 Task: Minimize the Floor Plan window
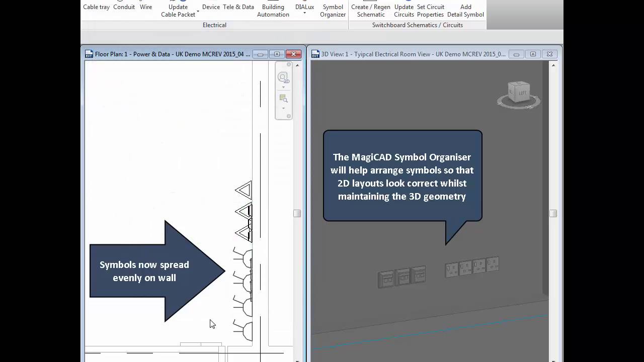(260, 54)
